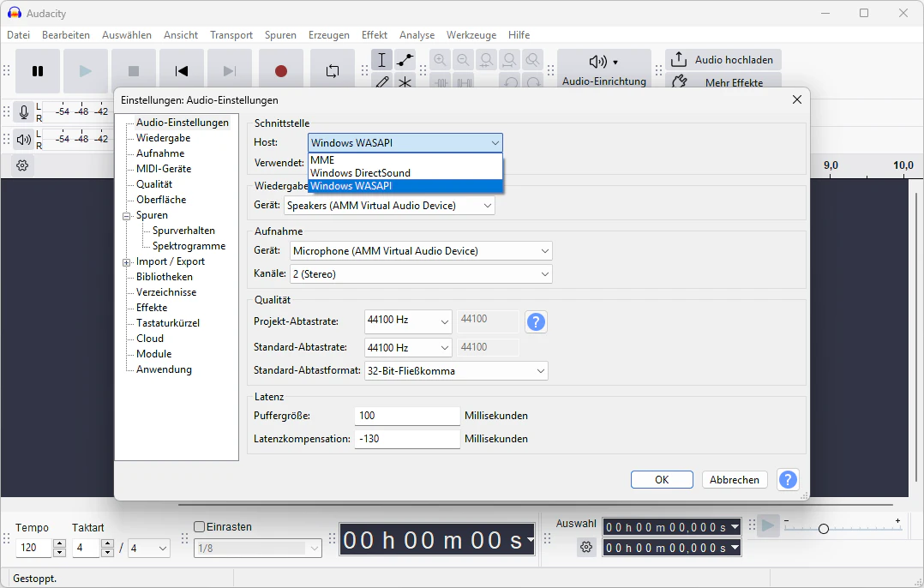
Task: Skip to end of the project
Action: [230, 71]
